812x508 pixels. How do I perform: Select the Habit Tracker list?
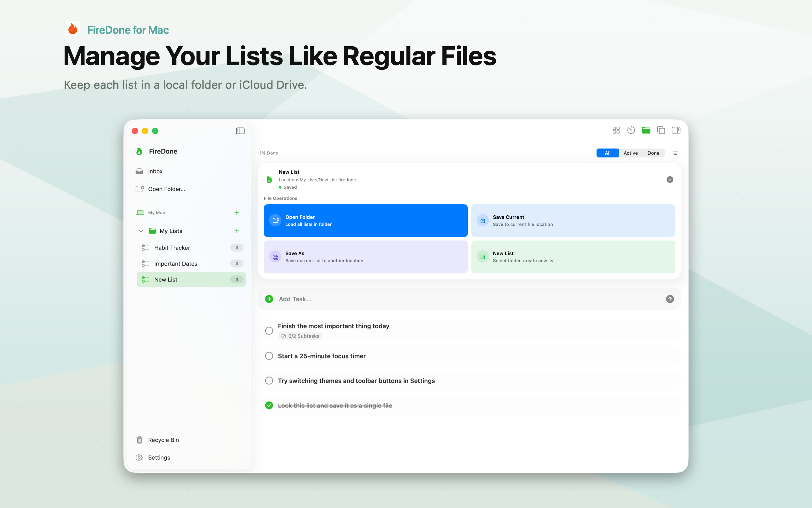tap(191, 248)
